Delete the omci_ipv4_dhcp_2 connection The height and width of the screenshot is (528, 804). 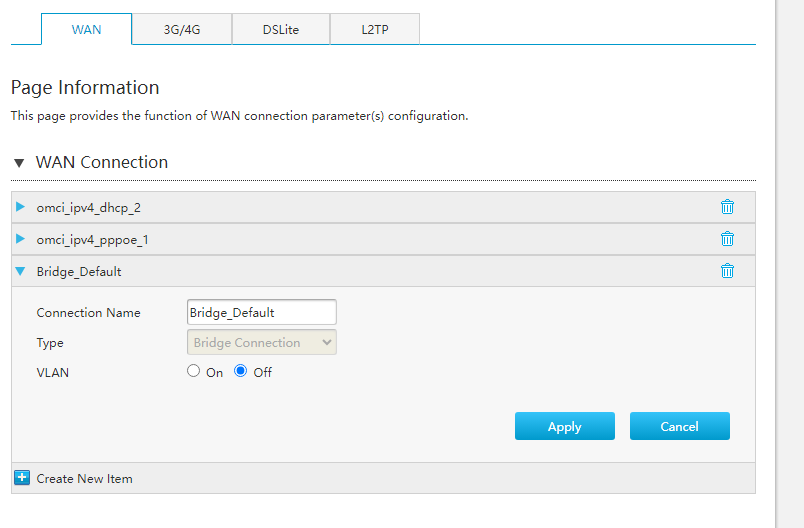point(727,207)
